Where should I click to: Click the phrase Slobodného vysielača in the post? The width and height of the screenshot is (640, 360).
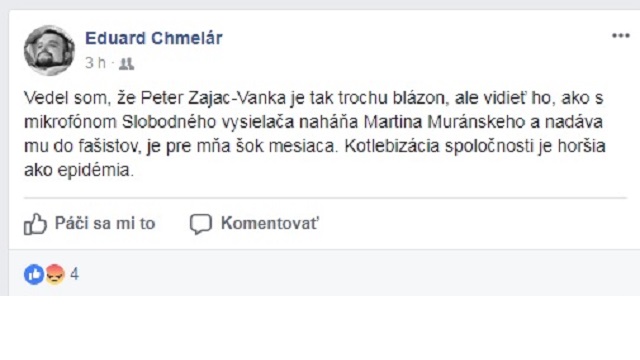point(208,122)
